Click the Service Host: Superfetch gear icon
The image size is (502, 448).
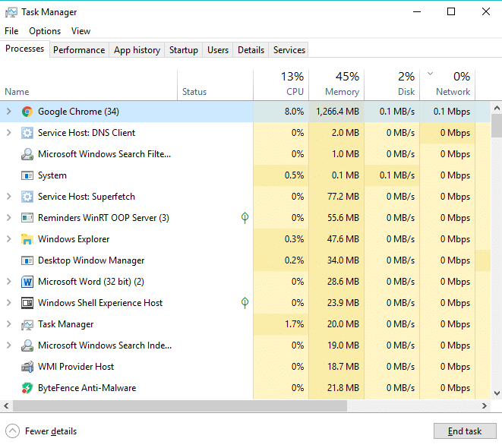27,197
